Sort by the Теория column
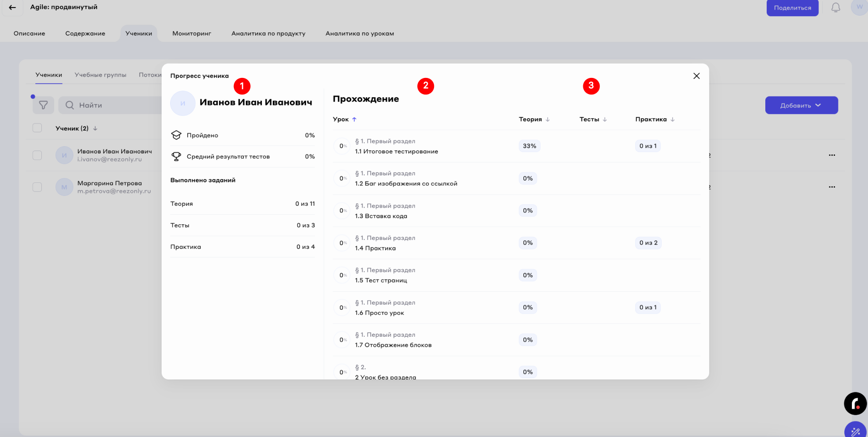The image size is (868, 437). (x=534, y=119)
